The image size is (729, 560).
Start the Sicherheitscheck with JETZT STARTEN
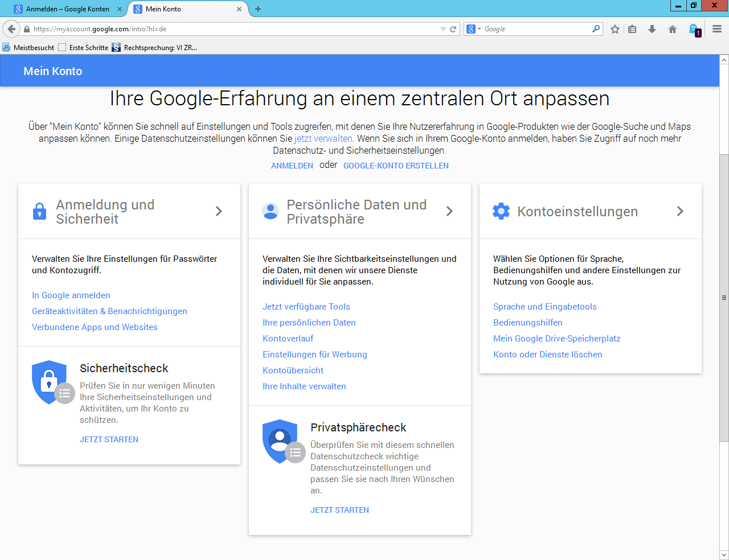(x=109, y=439)
